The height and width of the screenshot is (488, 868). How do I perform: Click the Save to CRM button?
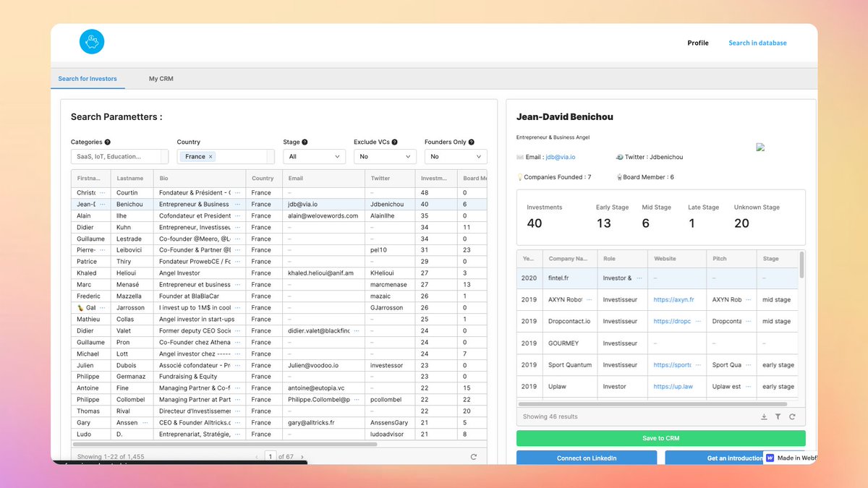(x=660, y=438)
